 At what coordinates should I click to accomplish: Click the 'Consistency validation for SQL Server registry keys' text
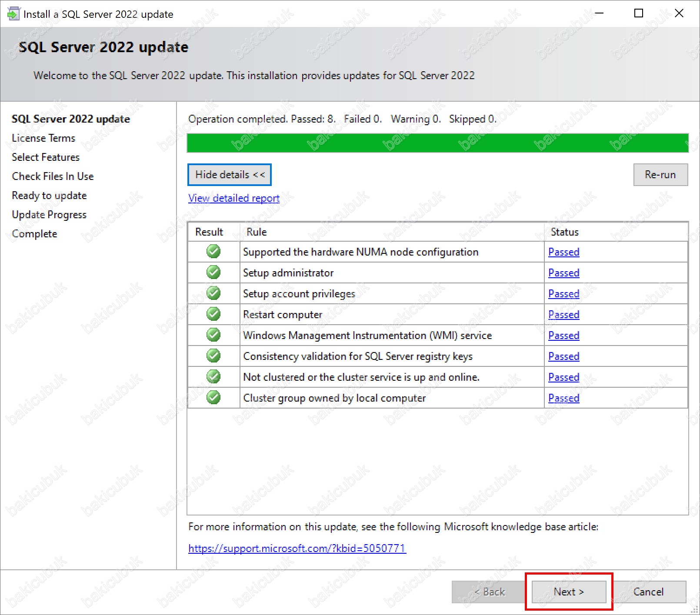[358, 356]
